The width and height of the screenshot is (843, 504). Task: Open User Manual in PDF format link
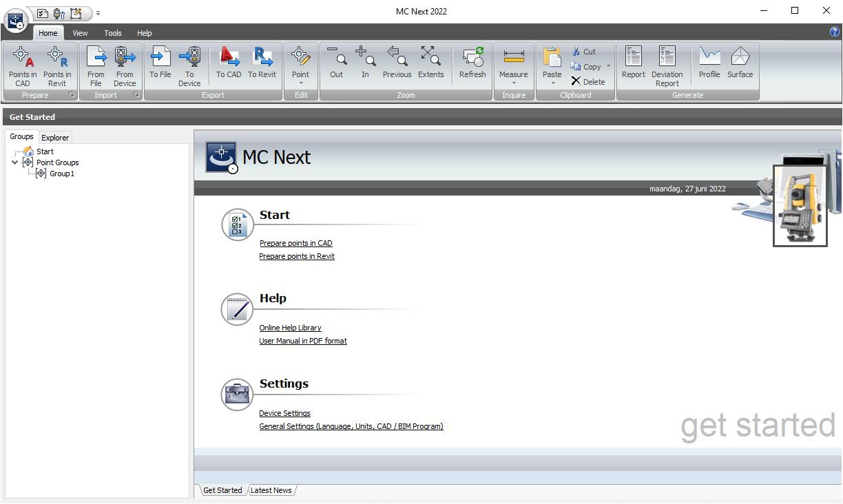pyautogui.click(x=303, y=341)
